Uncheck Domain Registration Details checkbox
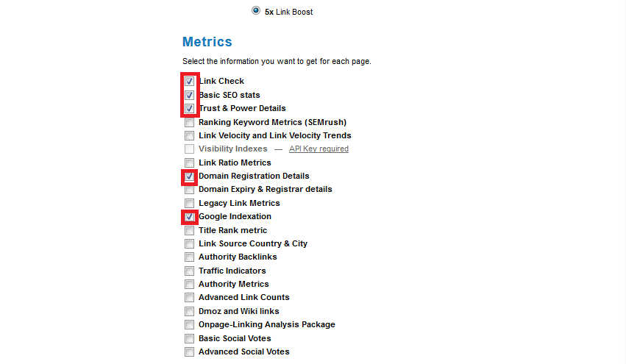The width and height of the screenshot is (626, 364). pyautogui.click(x=190, y=176)
